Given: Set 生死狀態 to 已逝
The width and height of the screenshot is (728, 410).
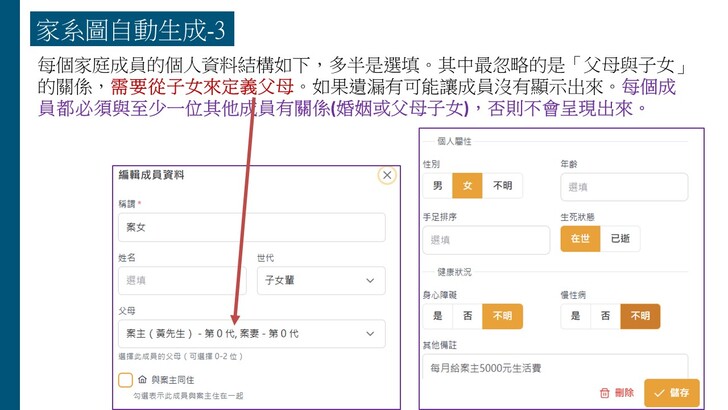Looking at the screenshot, I should pyautogui.click(x=621, y=239).
